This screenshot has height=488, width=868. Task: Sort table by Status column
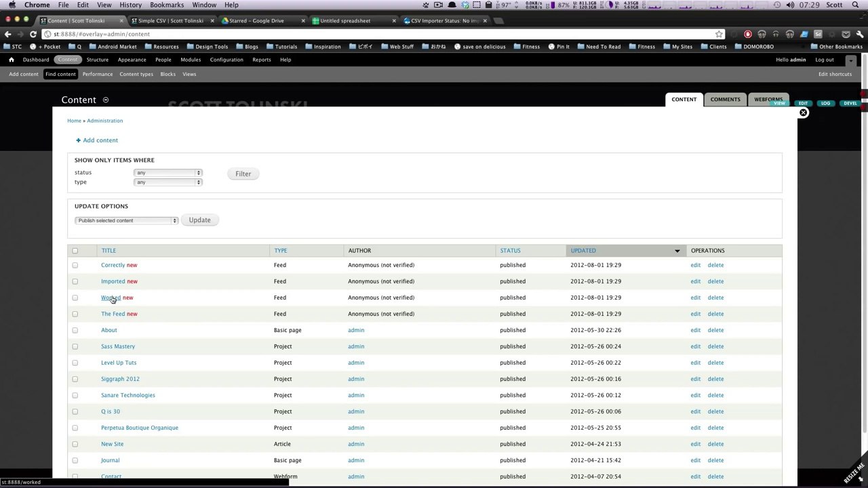510,251
